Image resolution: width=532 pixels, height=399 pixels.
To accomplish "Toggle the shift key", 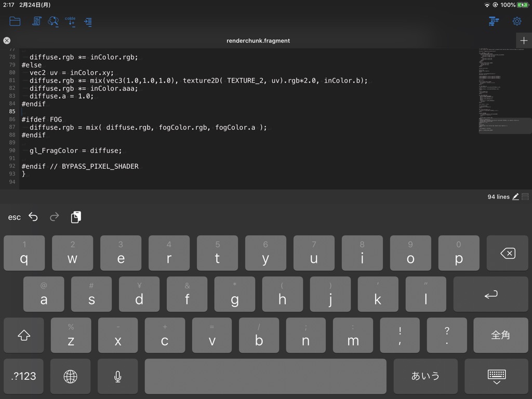I will 24,336.
